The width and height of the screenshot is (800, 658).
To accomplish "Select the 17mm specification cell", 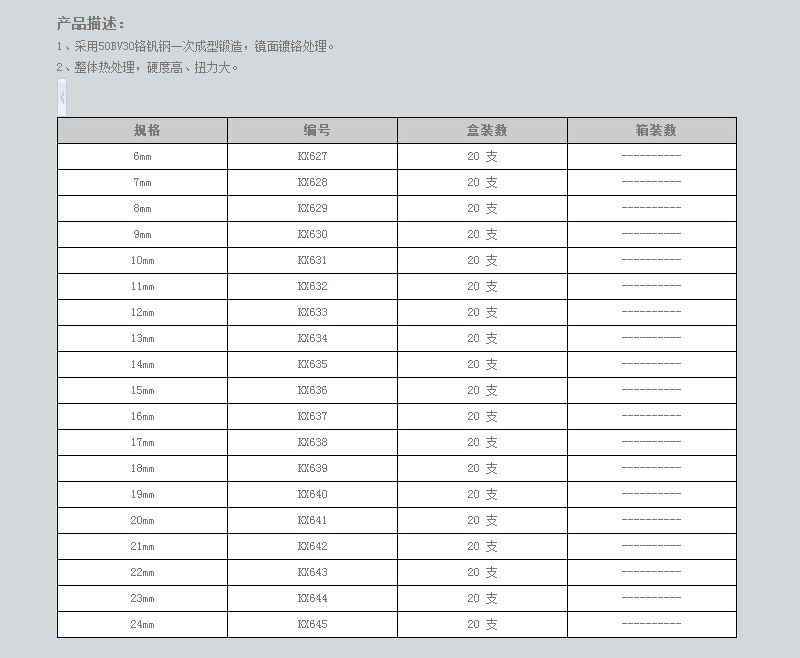I will tap(142, 443).
